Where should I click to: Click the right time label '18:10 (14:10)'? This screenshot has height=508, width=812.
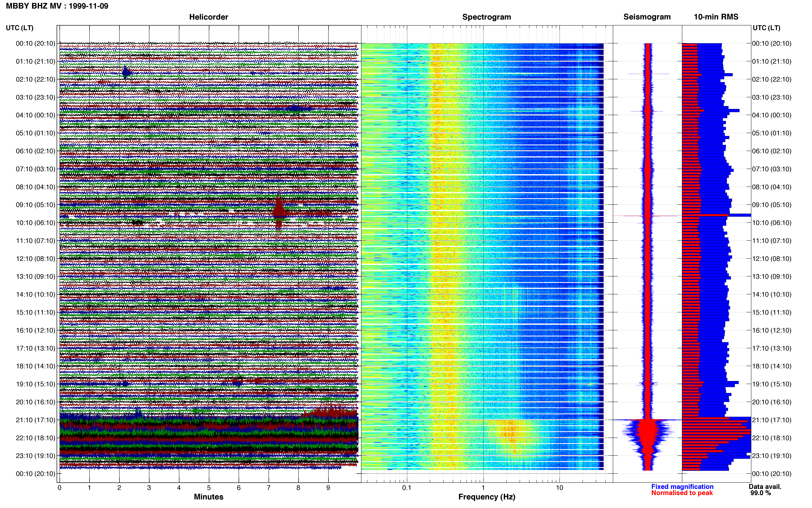[772, 366]
